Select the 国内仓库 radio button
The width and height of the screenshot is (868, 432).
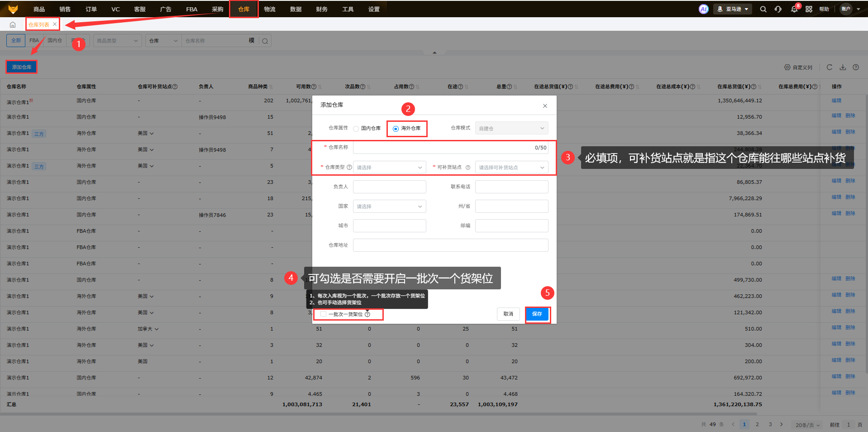point(356,129)
